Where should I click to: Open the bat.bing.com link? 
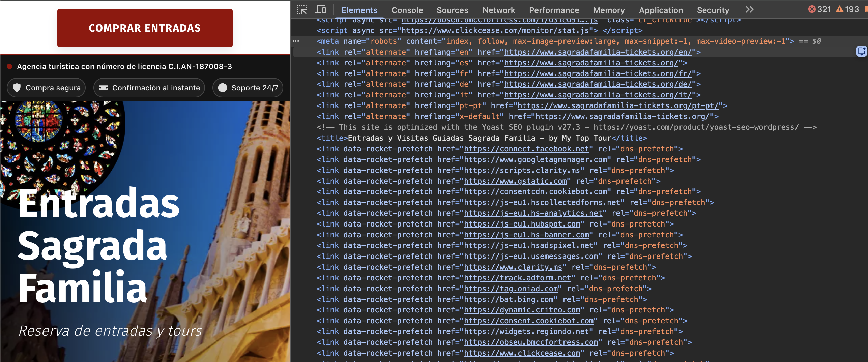(x=509, y=299)
